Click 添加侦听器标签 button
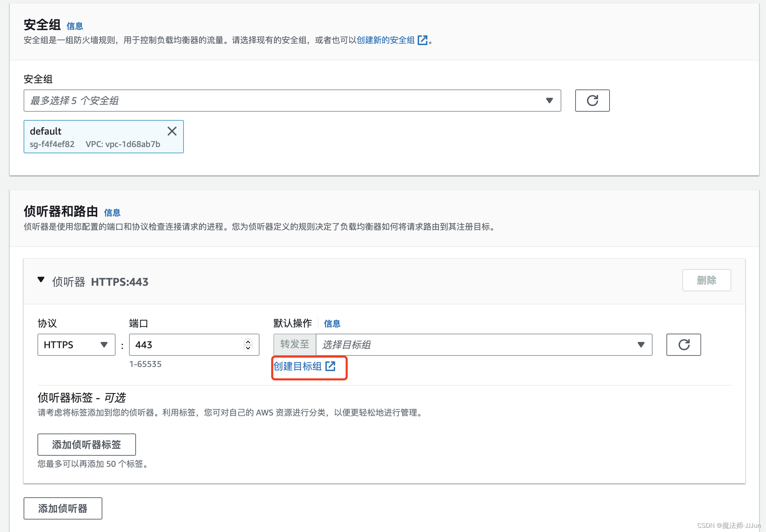Image resolution: width=766 pixels, height=532 pixels. [x=86, y=445]
